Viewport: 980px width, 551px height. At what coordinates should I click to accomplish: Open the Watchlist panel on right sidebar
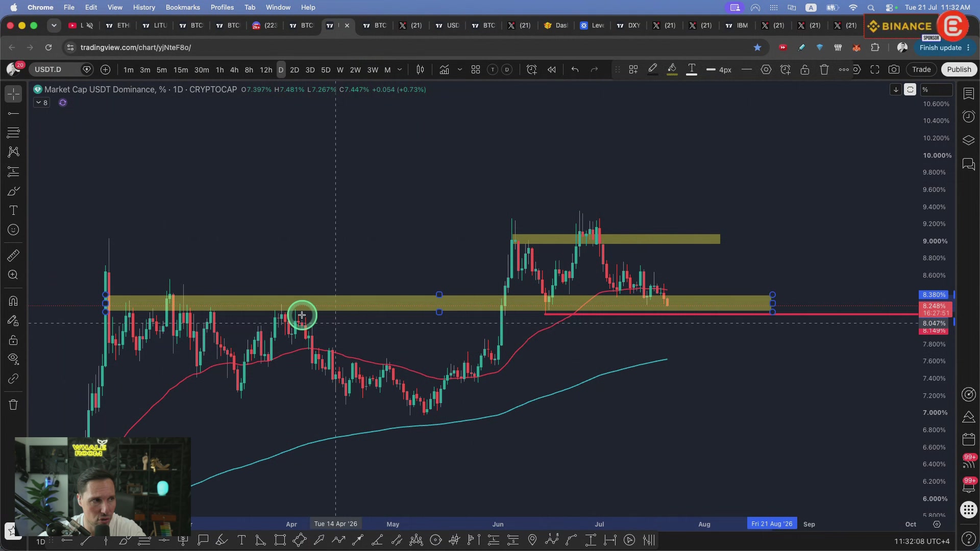[968, 93]
